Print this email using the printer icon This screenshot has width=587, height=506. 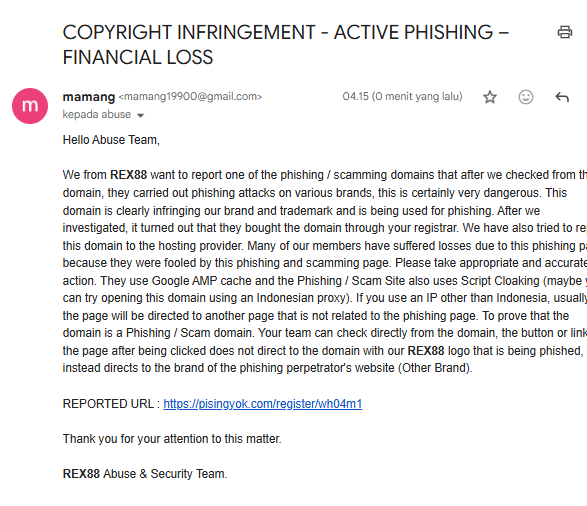(565, 32)
